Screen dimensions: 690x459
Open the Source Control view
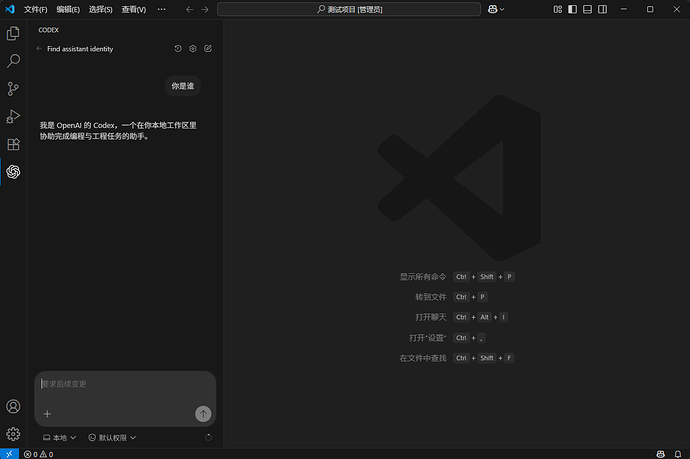[x=13, y=88]
